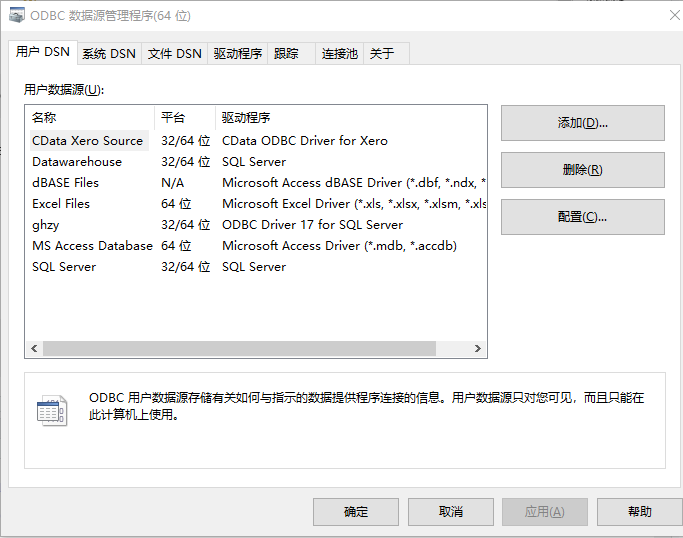Go to the 跟踪 tab
683x538 pixels.
coord(291,54)
